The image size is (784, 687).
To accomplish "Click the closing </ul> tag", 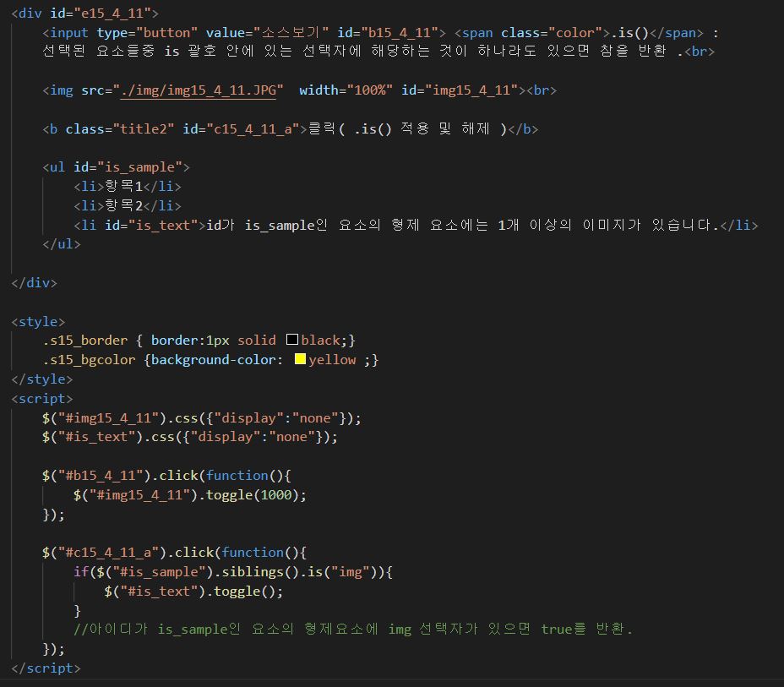I will [62, 244].
